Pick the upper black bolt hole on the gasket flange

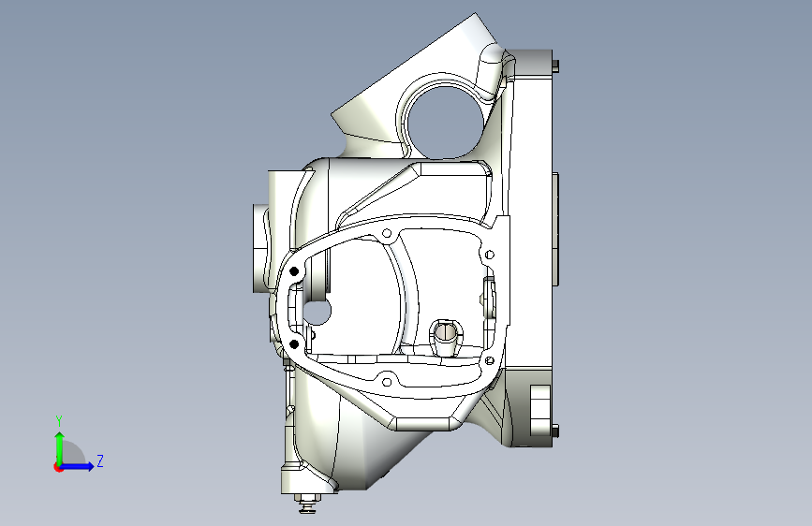(294, 271)
